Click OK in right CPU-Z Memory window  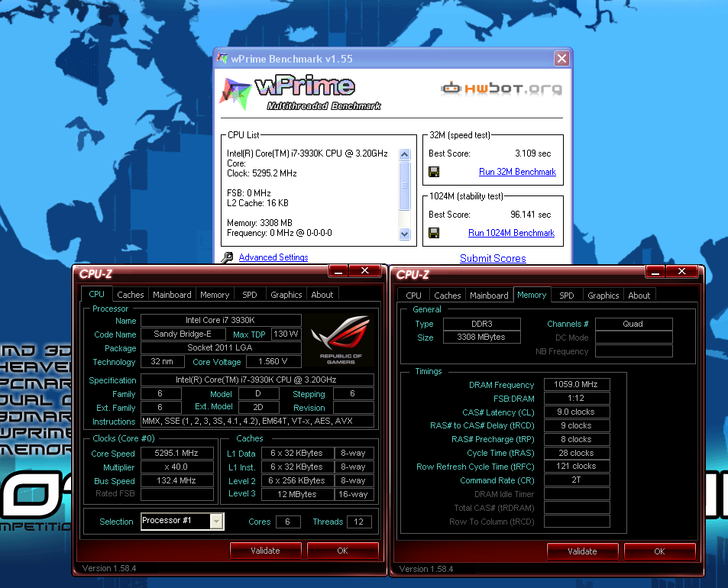pyautogui.click(x=660, y=552)
